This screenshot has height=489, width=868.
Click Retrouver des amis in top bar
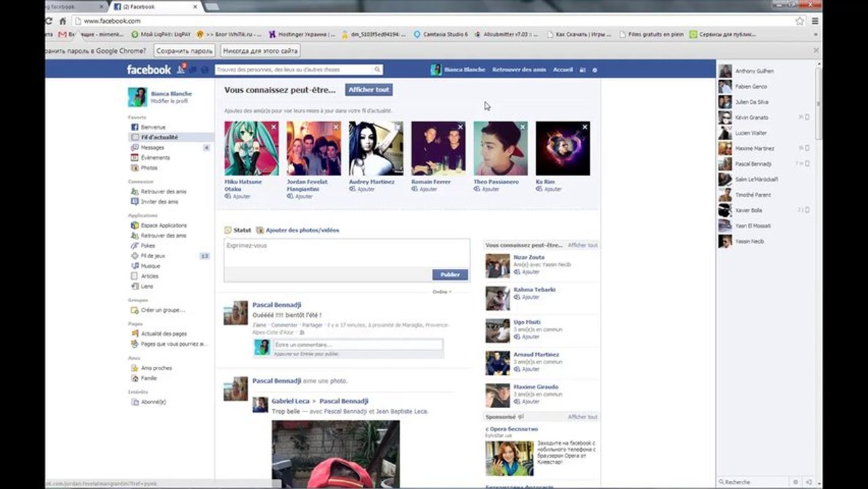tap(519, 69)
